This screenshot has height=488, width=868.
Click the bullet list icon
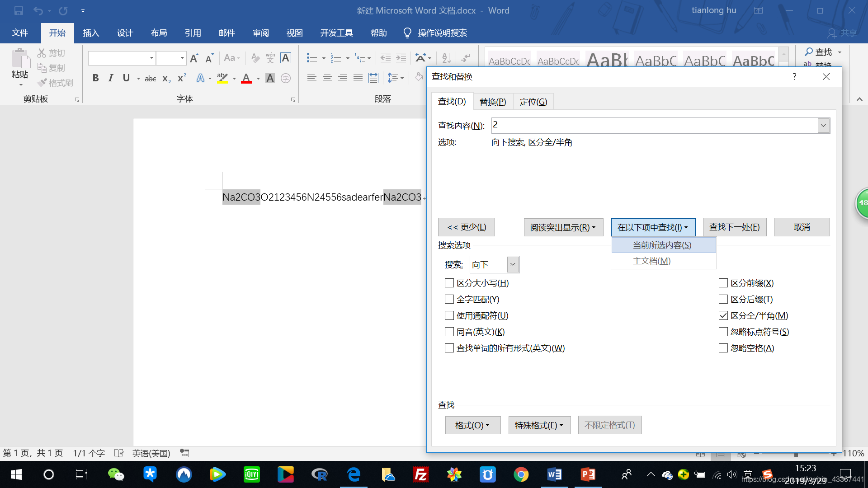tap(311, 58)
